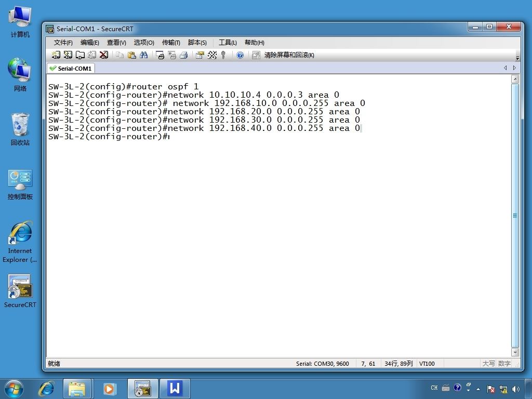Image resolution: width=532 pixels, height=399 pixels.
Task: Click the Print Selection toolbar icon
Action: click(x=172, y=55)
